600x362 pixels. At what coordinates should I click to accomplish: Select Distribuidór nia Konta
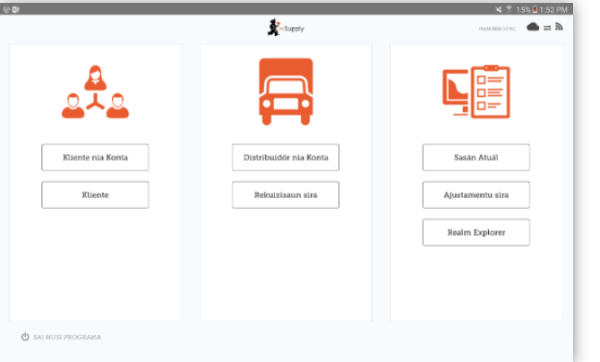285,157
